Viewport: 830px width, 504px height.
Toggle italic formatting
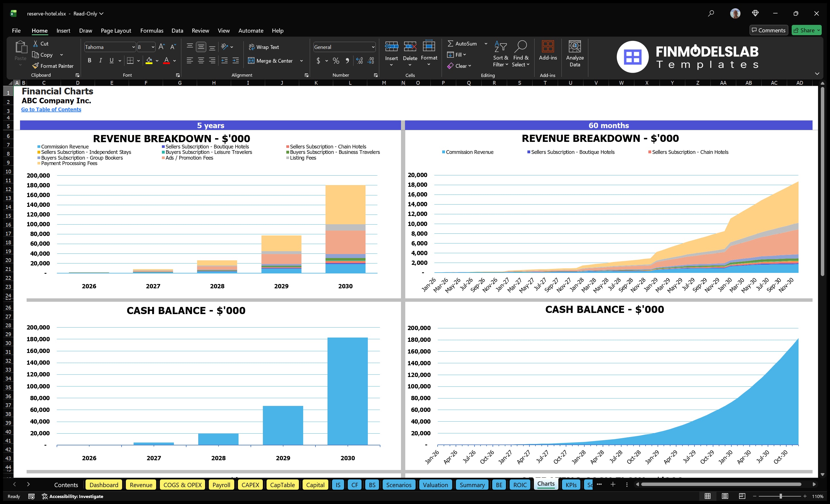coord(100,61)
